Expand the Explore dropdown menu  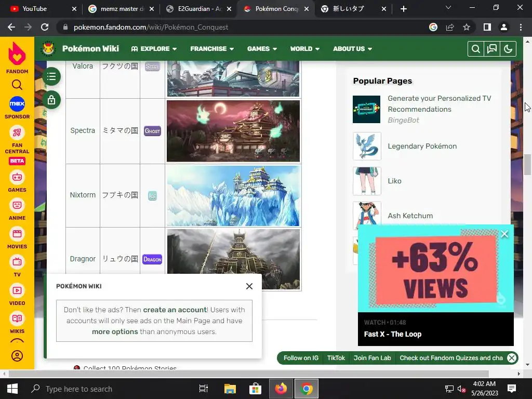pyautogui.click(x=154, y=49)
